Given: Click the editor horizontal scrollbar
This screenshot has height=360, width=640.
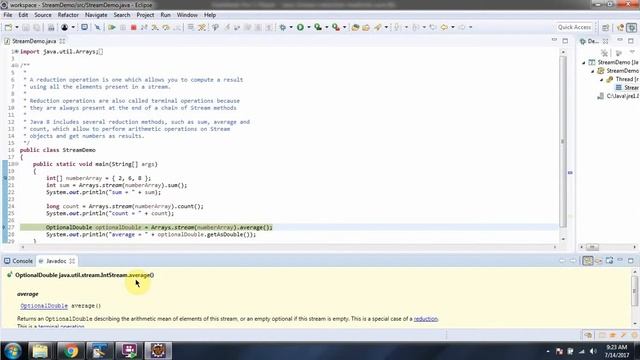Looking at the screenshot, I should tap(288, 247).
